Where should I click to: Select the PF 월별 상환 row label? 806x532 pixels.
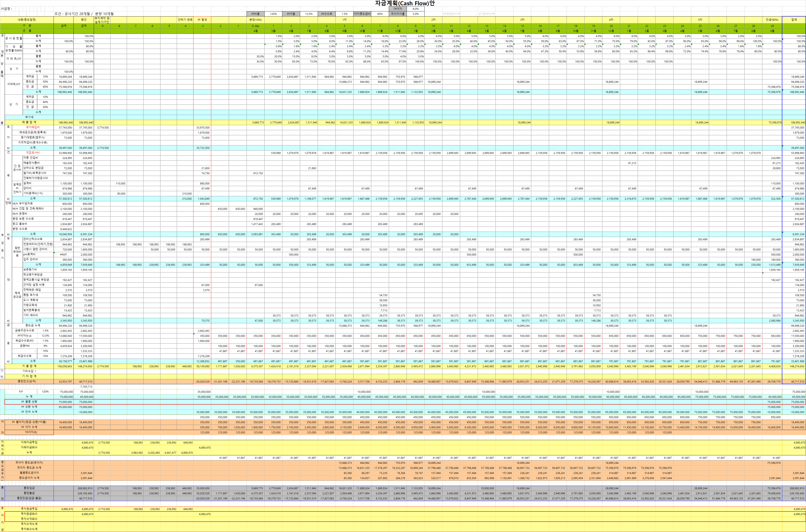pyautogui.click(x=29, y=402)
